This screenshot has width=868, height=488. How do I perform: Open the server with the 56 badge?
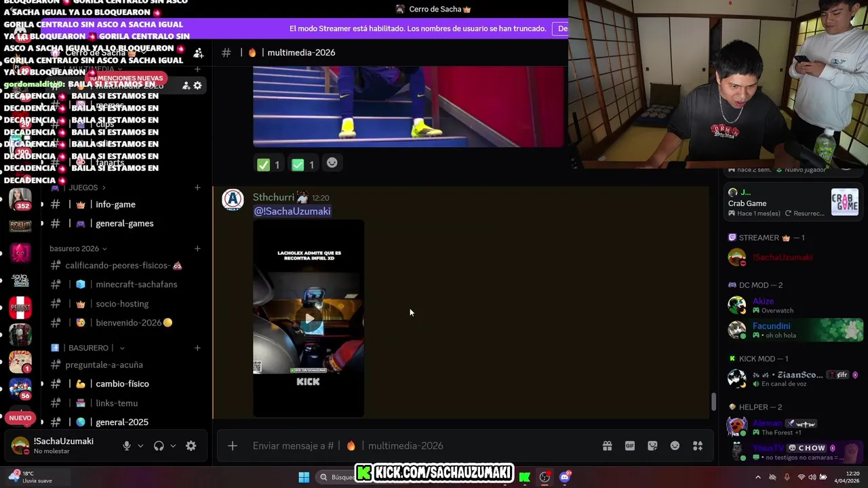tap(20, 388)
